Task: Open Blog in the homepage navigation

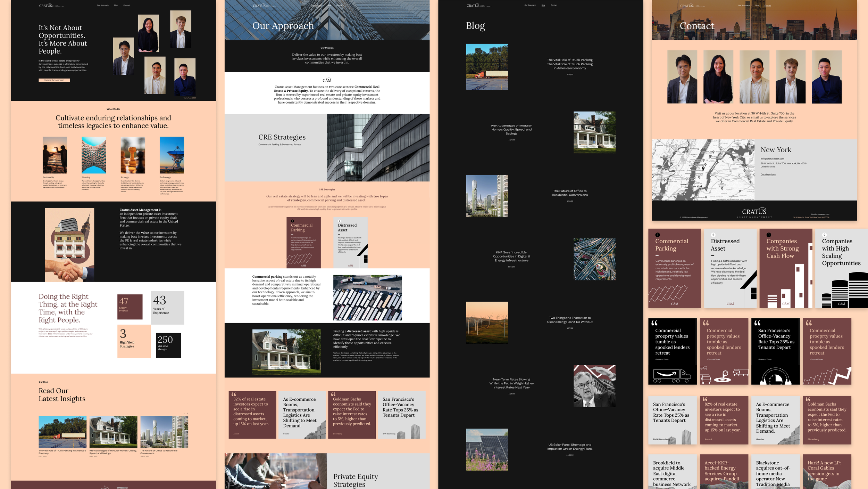Action: click(116, 5)
